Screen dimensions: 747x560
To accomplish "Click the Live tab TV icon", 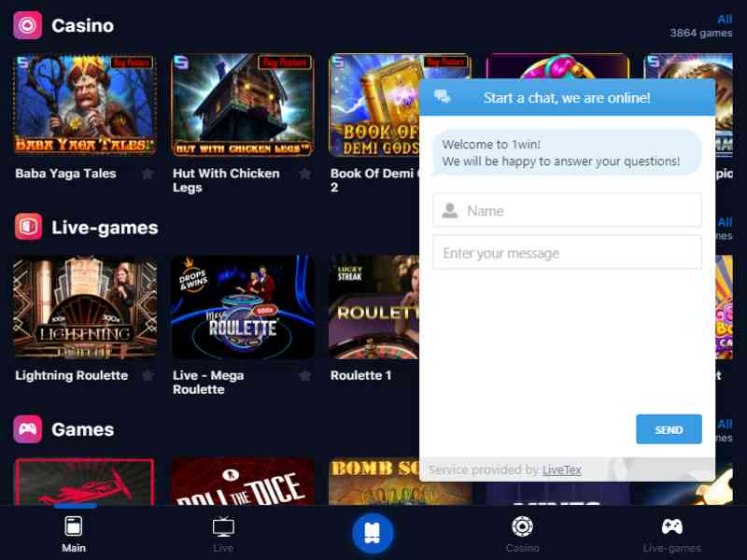I will 223,526.
